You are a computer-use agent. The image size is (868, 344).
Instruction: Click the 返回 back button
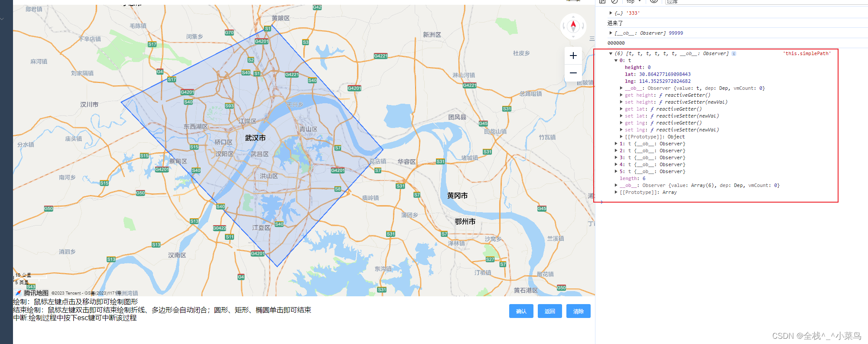[550, 311]
